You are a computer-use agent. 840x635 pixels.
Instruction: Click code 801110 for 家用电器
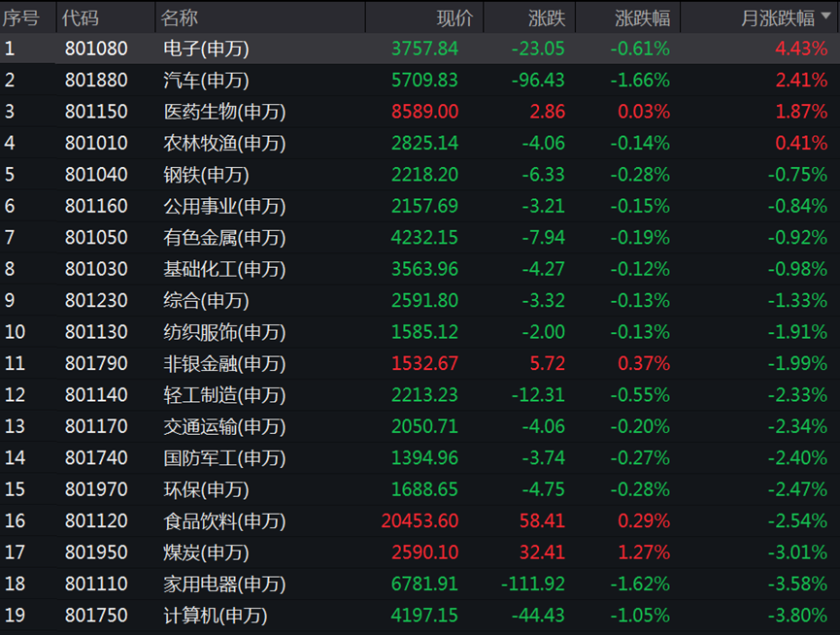pos(96,585)
